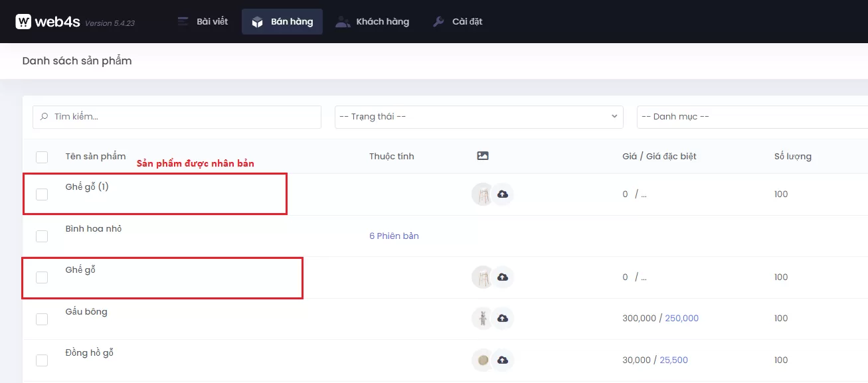Open the 6 Phiên bản link
This screenshot has width=868, height=383.
[x=394, y=236]
